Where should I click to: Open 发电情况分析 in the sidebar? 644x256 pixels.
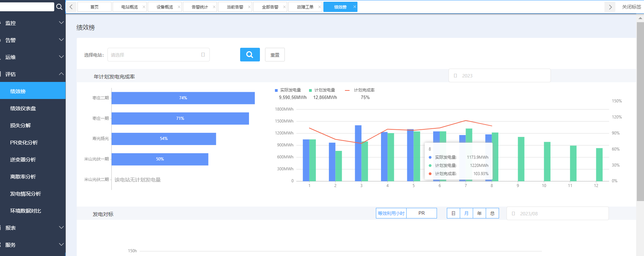(x=33, y=194)
